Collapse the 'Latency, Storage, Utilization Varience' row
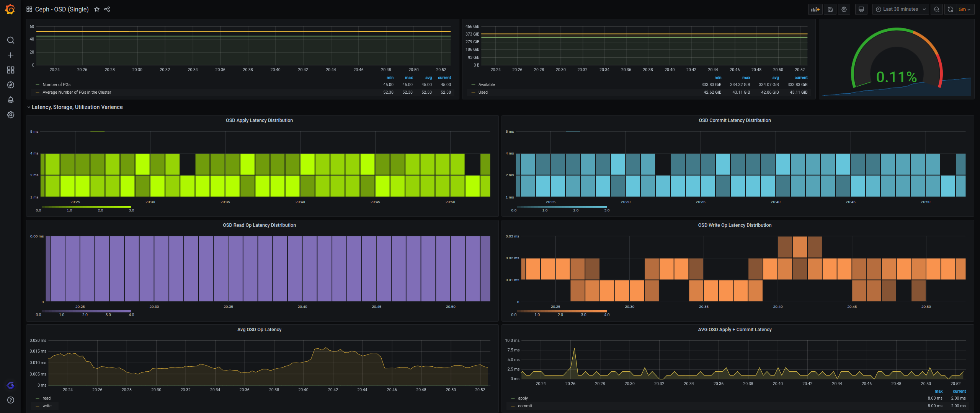The width and height of the screenshot is (980, 413). coord(77,107)
